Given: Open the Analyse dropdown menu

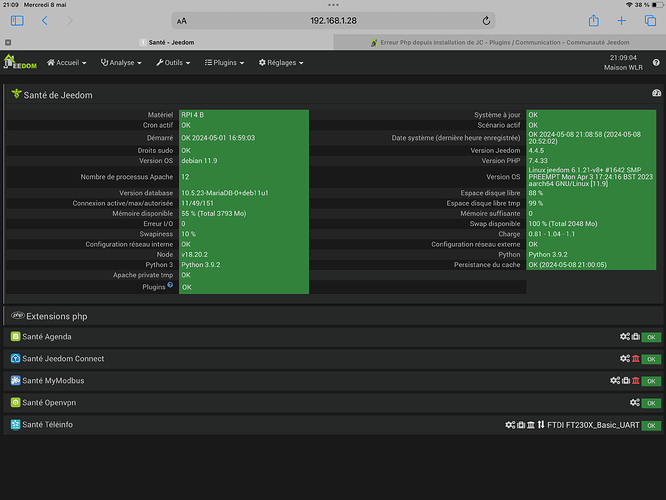Looking at the screenshot, I should pyautogui.click(x=122, y=63).
